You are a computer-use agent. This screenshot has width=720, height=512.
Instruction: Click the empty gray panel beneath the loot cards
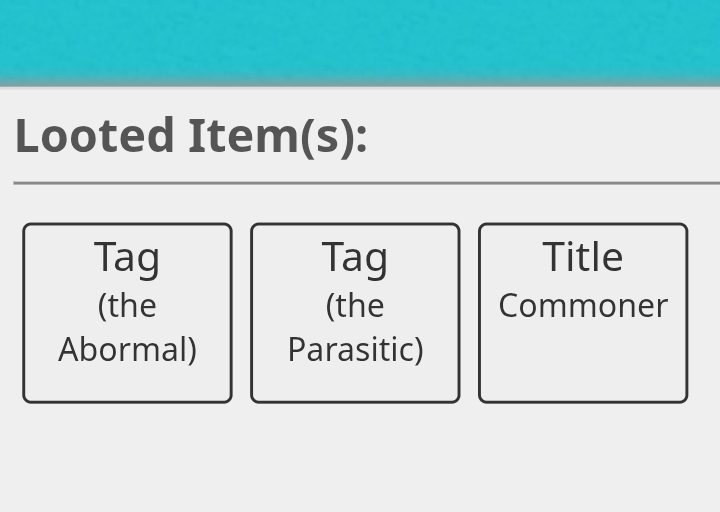click(x=360, y=458)
